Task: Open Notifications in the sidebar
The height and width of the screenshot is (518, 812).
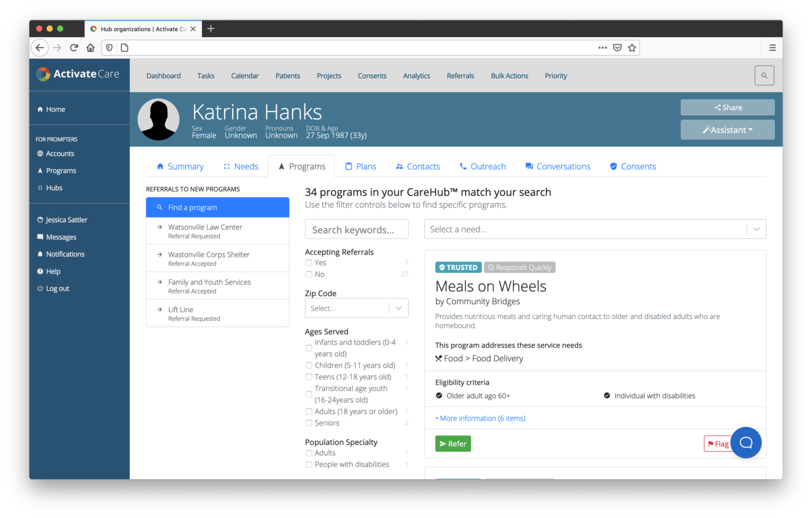Action: tap(61, 255)
